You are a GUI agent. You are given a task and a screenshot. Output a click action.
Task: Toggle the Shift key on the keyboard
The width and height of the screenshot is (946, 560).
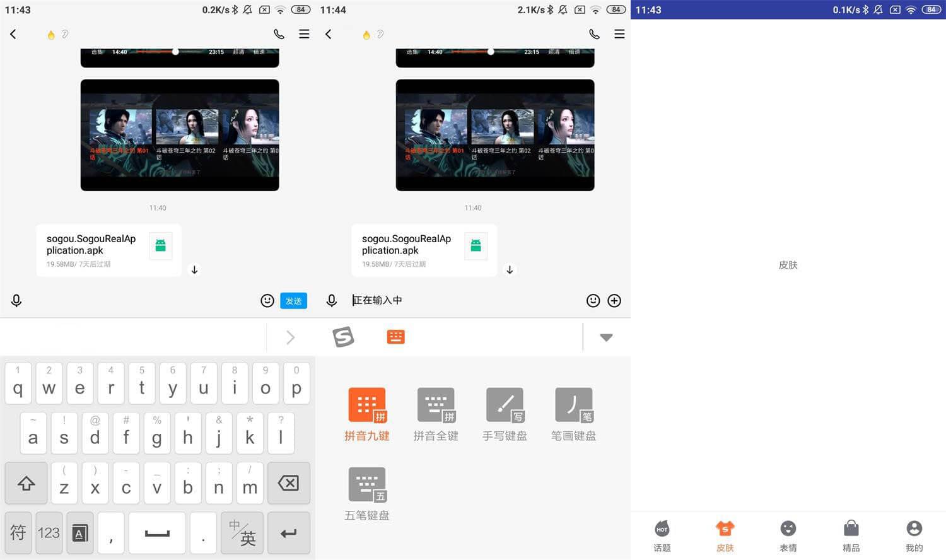pos(25,483)
